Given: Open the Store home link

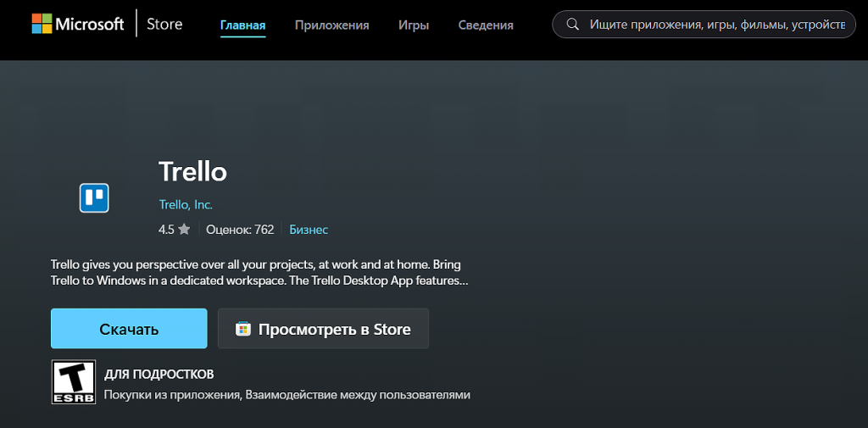Looking at the screenshot, I should [x=164, y=25].
